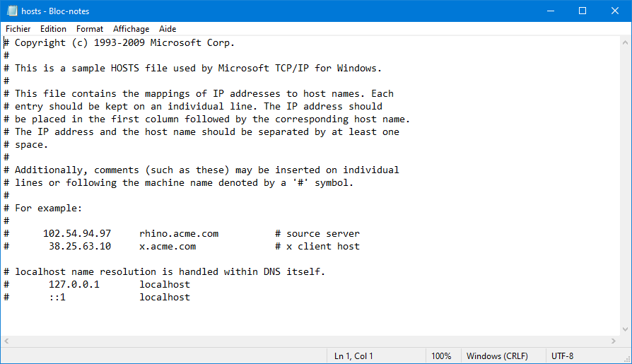Place cursor after 127.0.0.1 localhost text

[x=191, y=285]
